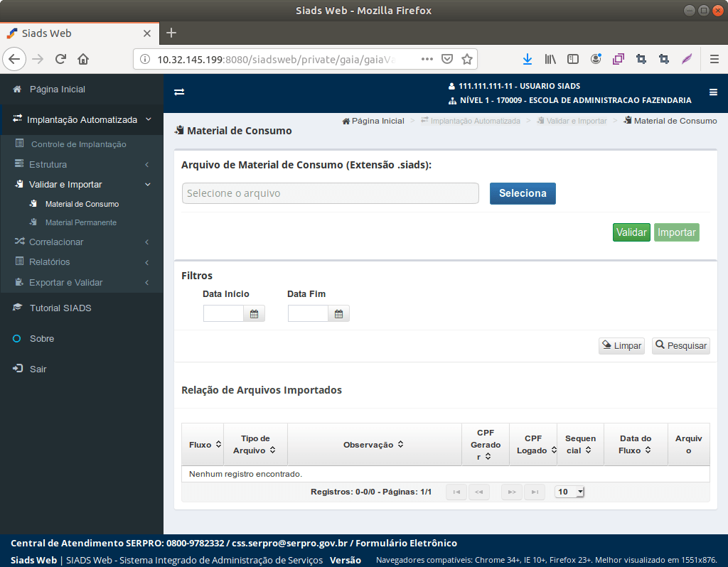Click the Seleciona file button
The width and height of the screenshot is (728, 567).
point(523,193)
